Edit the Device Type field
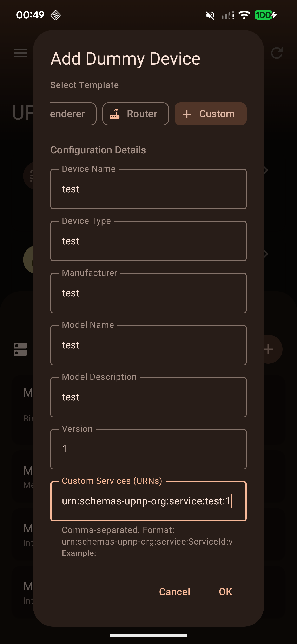Image resolution: width=297 pixels, height=644 pixels. pos(148,241)
